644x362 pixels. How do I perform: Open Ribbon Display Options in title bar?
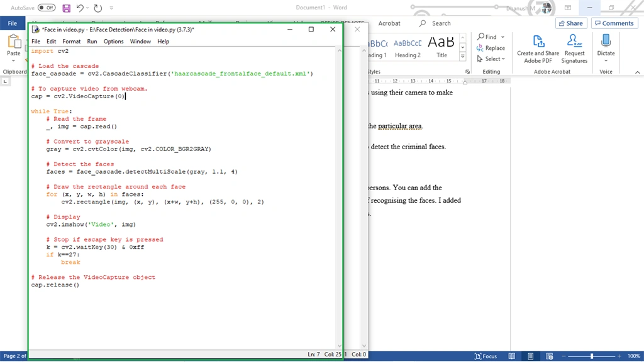[x=568, y=8]
